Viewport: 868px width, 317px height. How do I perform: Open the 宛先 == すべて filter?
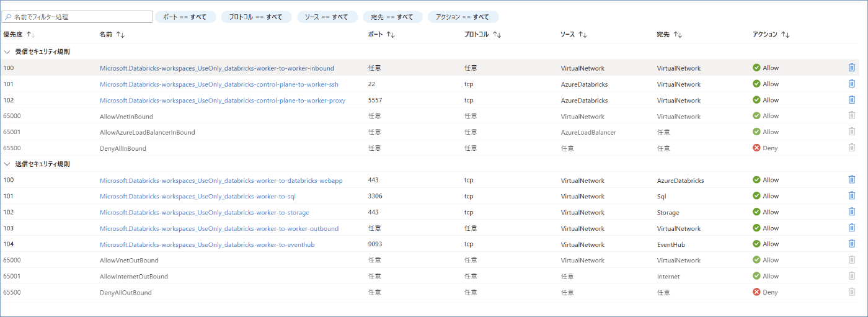(x=392, y=17)
